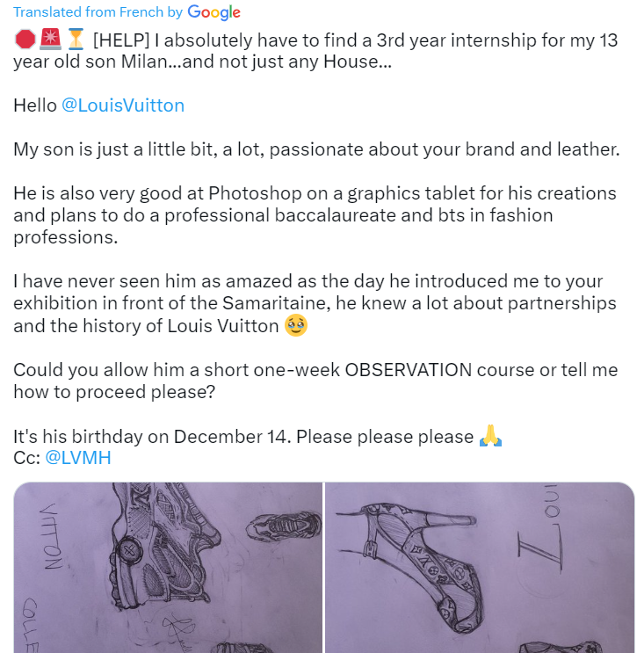The width and height of the screenshot is (644, 653).
Task: Click the red siren emoji
Action: 50,40
